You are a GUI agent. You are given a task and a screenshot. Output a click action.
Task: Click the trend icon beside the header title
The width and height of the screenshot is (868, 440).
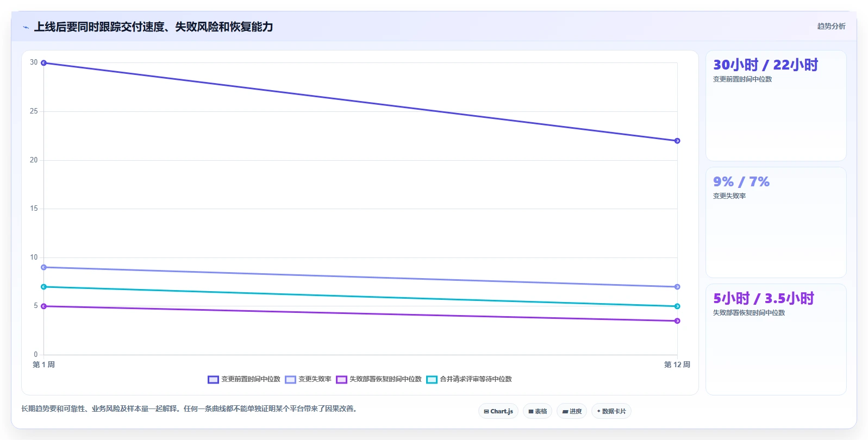point(26,27)
